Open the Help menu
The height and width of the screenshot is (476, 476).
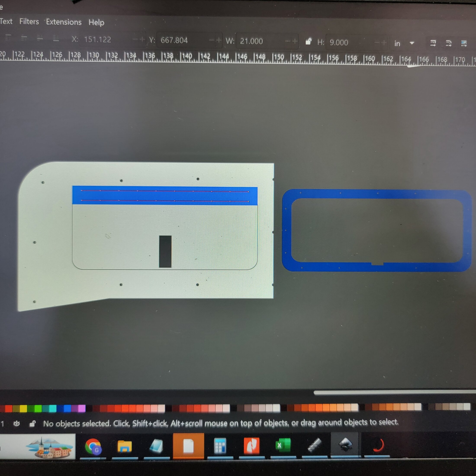[x=96, y=23]
